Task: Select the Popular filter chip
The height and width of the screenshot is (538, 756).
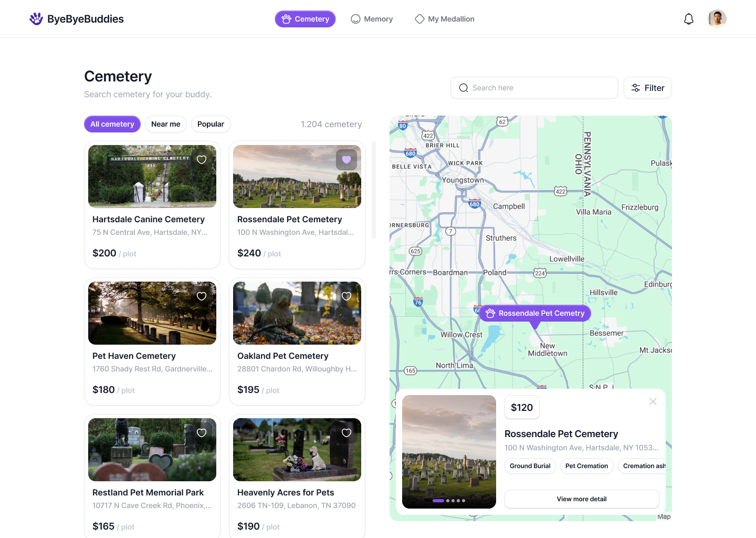Action: pos(211,124)
